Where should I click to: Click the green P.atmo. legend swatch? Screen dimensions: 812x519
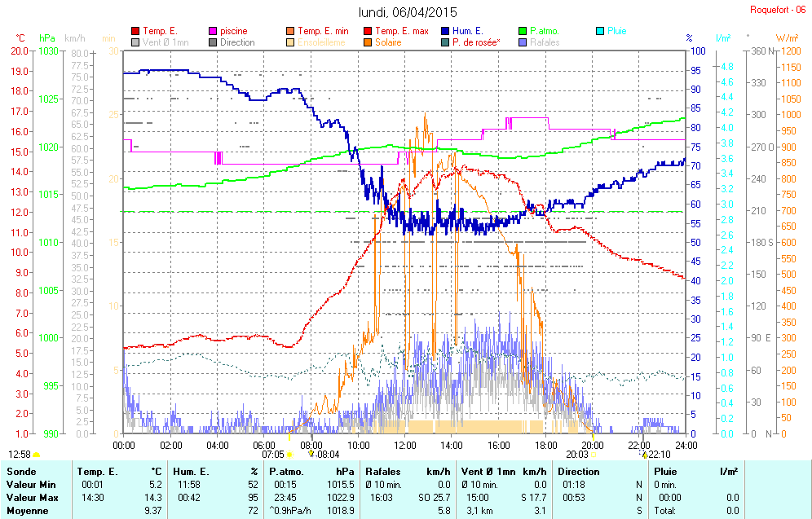(523, 31)
